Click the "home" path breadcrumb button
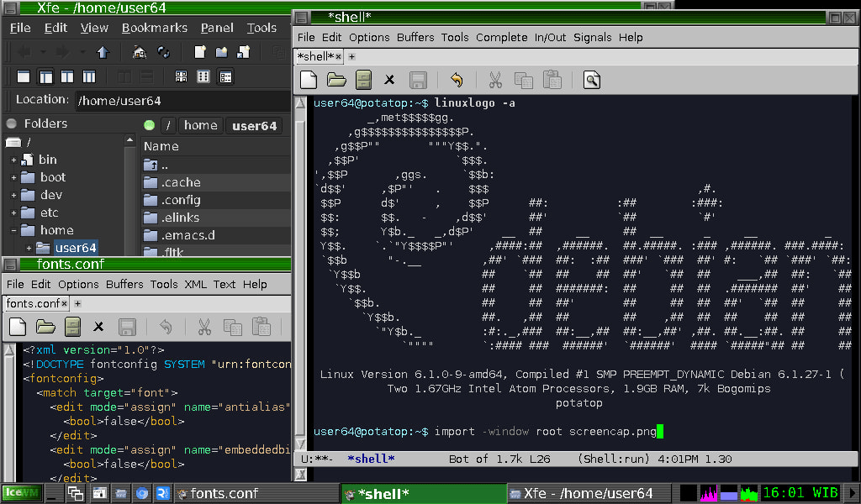Screen dimensions: 861x504 coord(200,126)
